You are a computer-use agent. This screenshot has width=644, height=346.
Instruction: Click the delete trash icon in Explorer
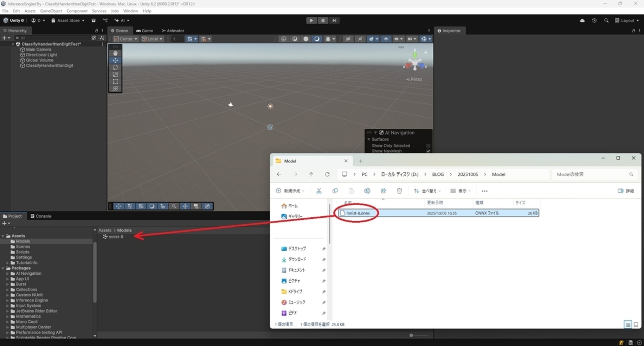click(399, 191)
